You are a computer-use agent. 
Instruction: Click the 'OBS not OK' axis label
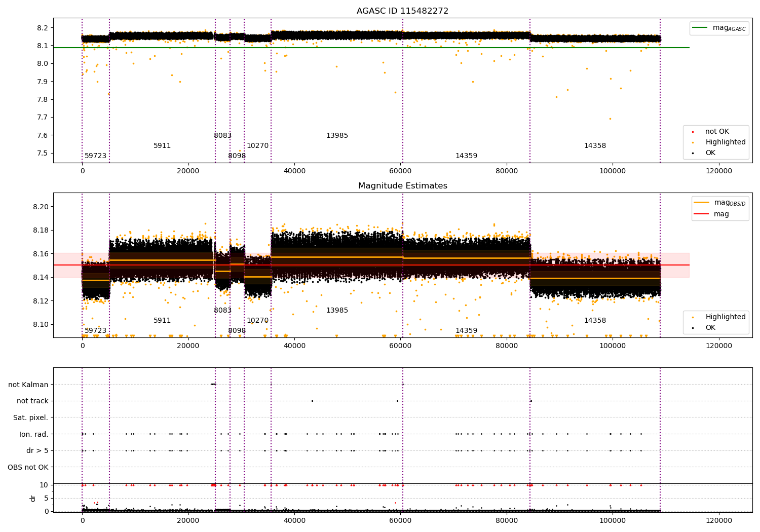point(28,467)
